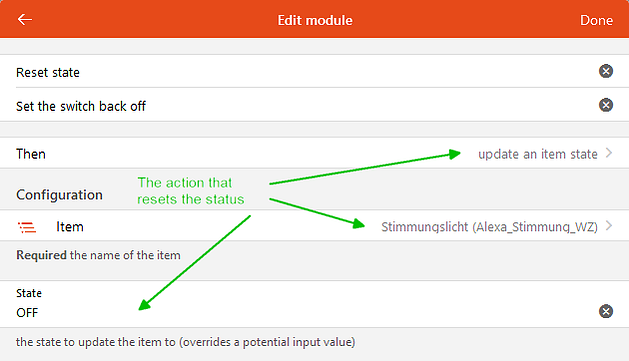
Task: Select the update an item state value
Action: [538, 154]
